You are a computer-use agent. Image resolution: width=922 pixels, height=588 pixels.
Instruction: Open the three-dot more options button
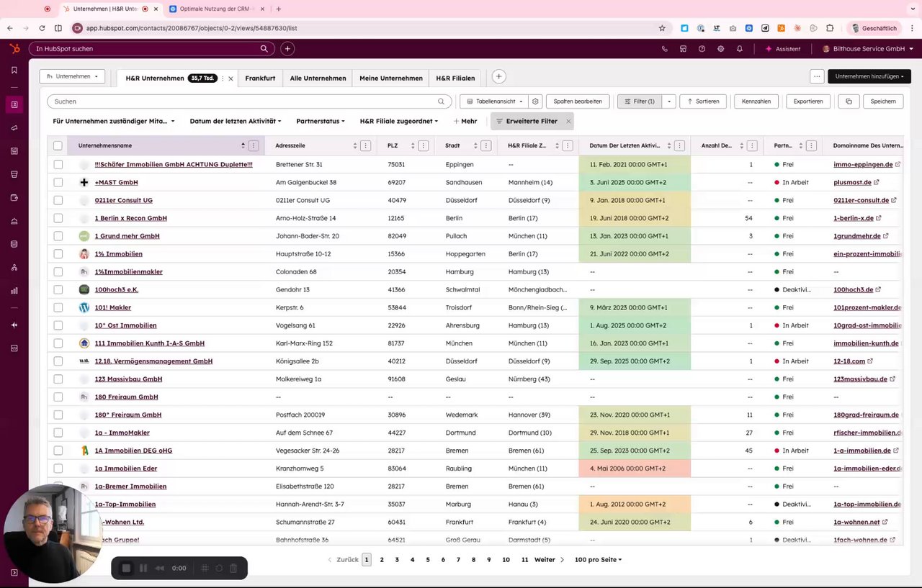(x=816, y=76)
